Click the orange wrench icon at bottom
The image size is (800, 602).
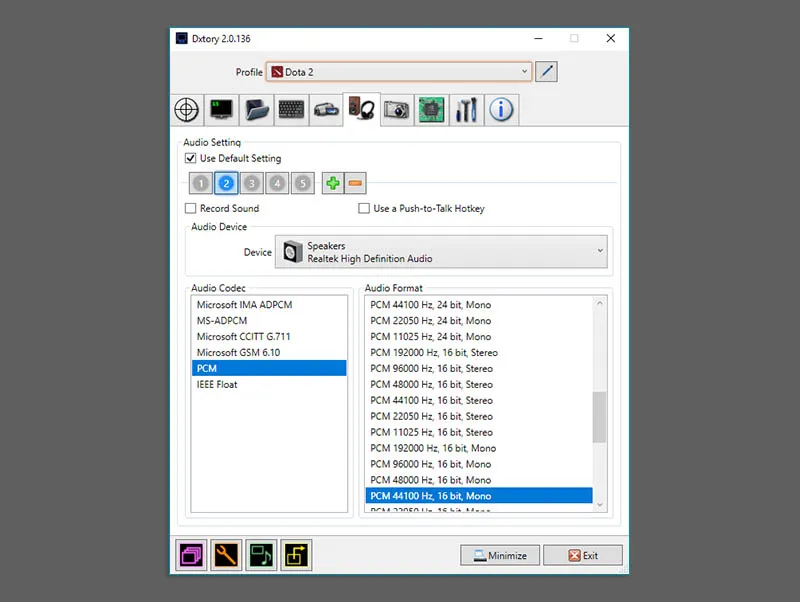coord(226,555)
